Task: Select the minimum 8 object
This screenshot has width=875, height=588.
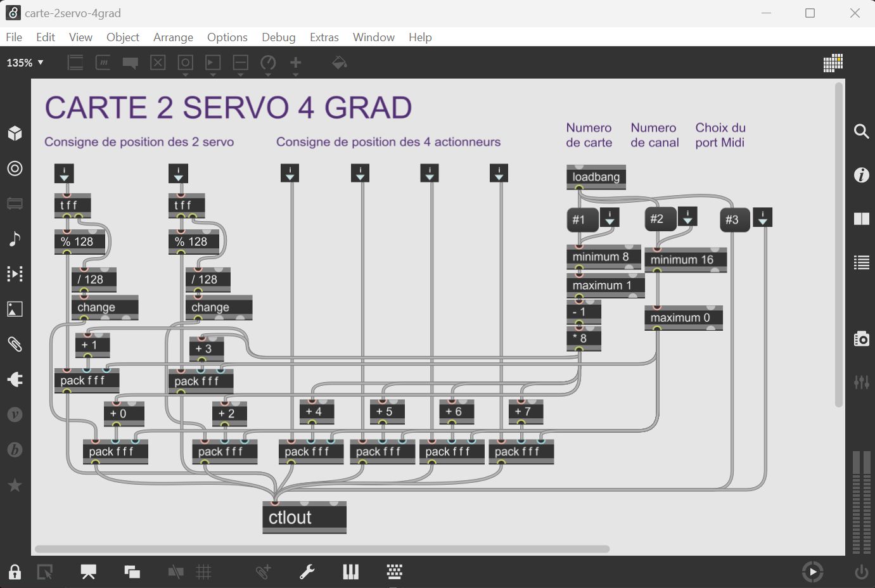Action: pos(603,257)
